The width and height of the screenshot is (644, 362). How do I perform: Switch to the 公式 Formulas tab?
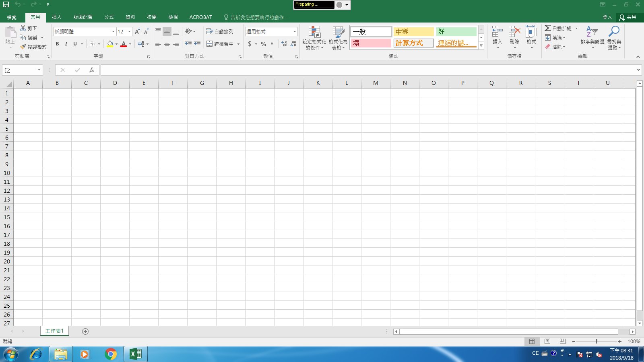[109, 17]
